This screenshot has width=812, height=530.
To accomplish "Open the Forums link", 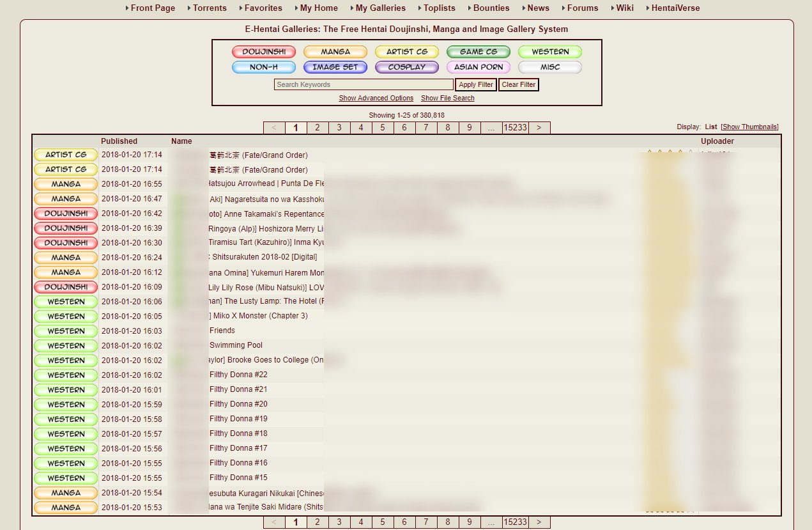I will coord(583,8).
